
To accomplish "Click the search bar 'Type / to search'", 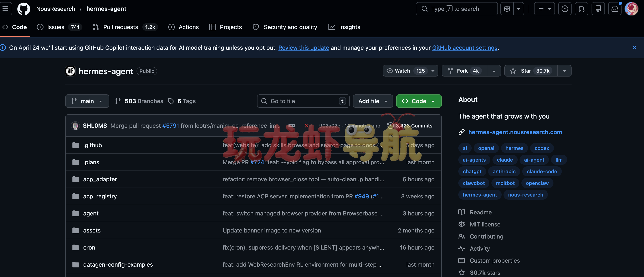I will click(456, 9).
